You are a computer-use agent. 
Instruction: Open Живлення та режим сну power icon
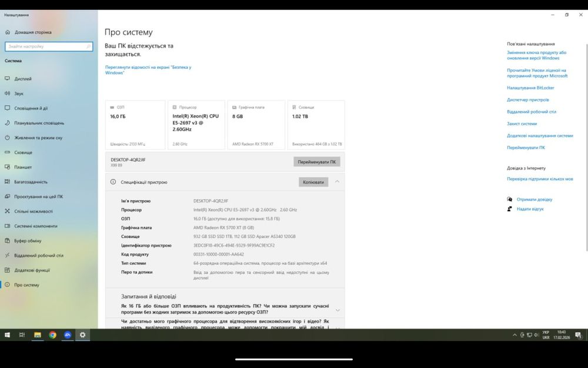click(x=7, y=138)
